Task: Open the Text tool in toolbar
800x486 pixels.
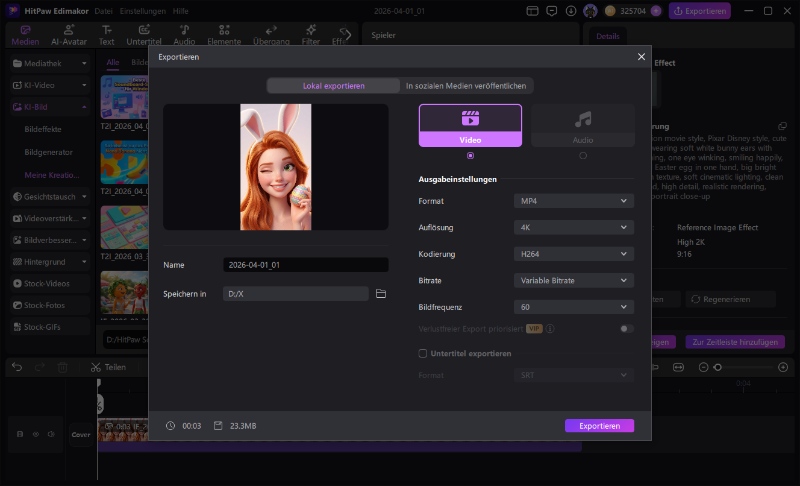Action: coord(106,34)
